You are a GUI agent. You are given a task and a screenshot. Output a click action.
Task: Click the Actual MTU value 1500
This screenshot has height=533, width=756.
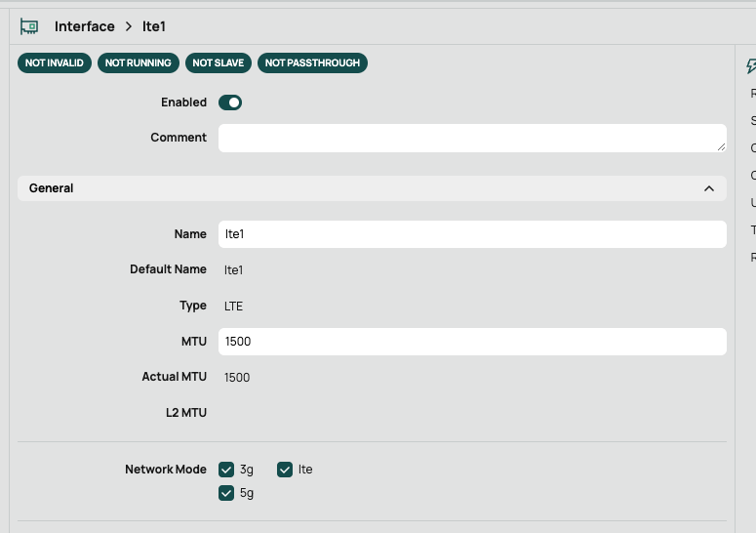pos(237,377)
